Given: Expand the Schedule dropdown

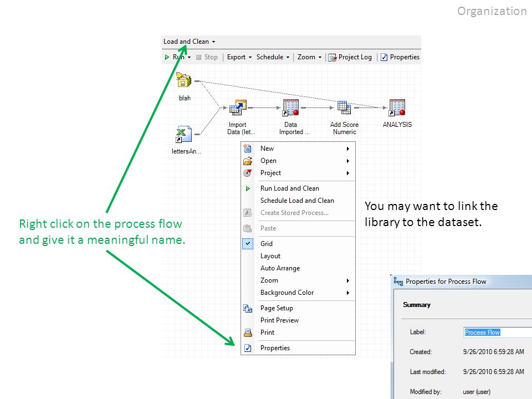Looking at the screenshot, I should point(288,57).
